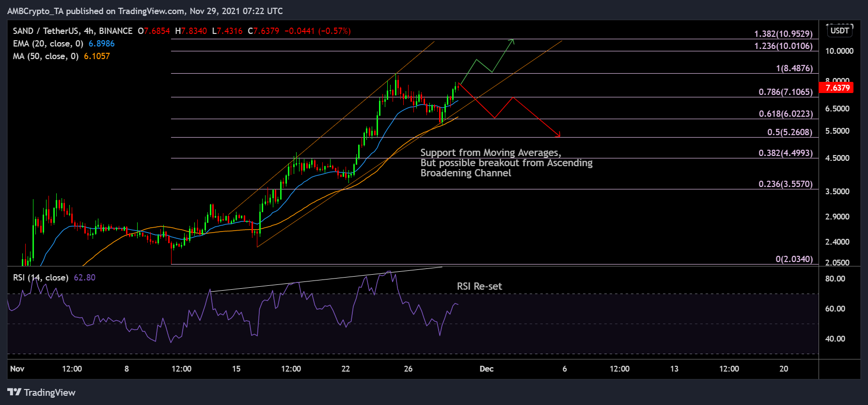Click the AMBCrypto_TA published header text
868x405 pixels.
(x=145, y=11)
